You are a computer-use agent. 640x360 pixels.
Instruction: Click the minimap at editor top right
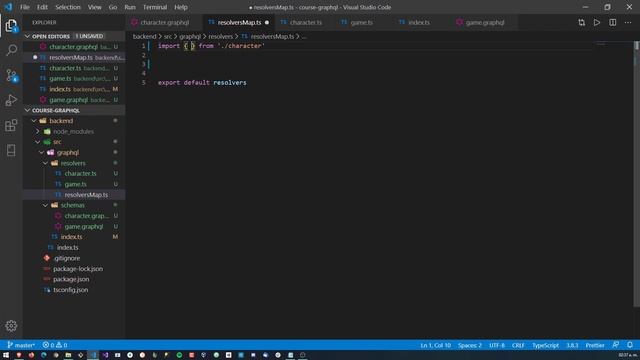tap(600, 44)
